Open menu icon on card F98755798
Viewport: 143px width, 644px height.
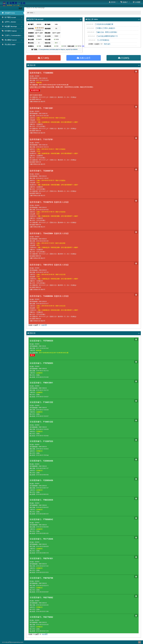click(x=136, y=577)
